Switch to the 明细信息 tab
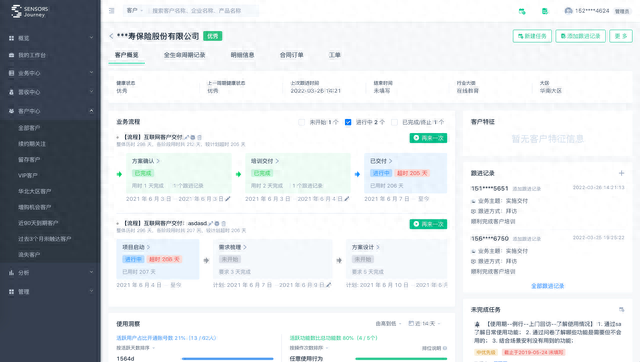The width and height of the screenshot is (640, 362). [242, 55]
